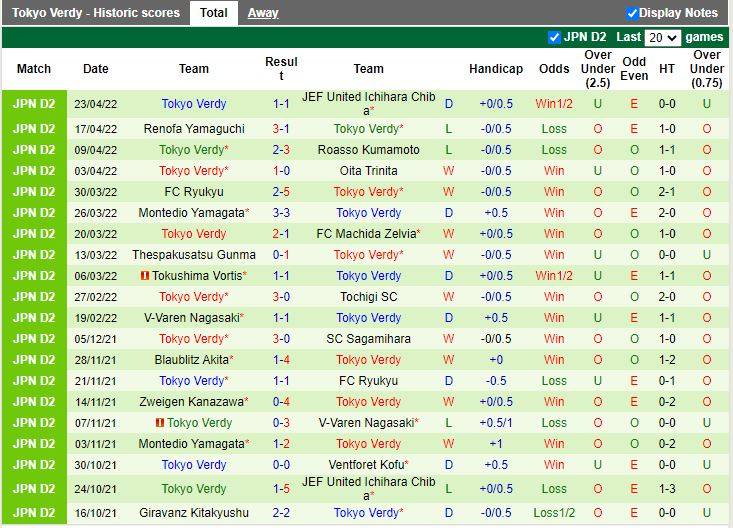Open Roasso Kumamoto team link
Viewport: 733px width, 528px height.
pos(368,150)
